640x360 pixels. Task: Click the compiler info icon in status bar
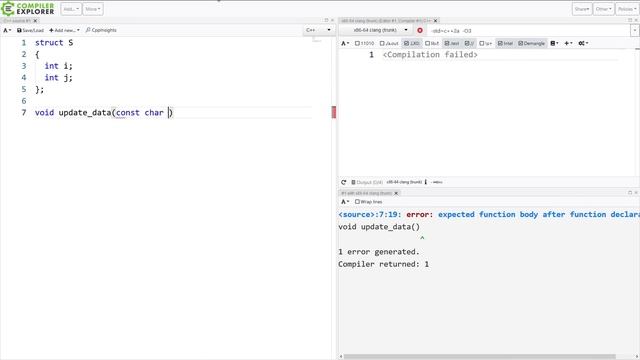[426, 182]
